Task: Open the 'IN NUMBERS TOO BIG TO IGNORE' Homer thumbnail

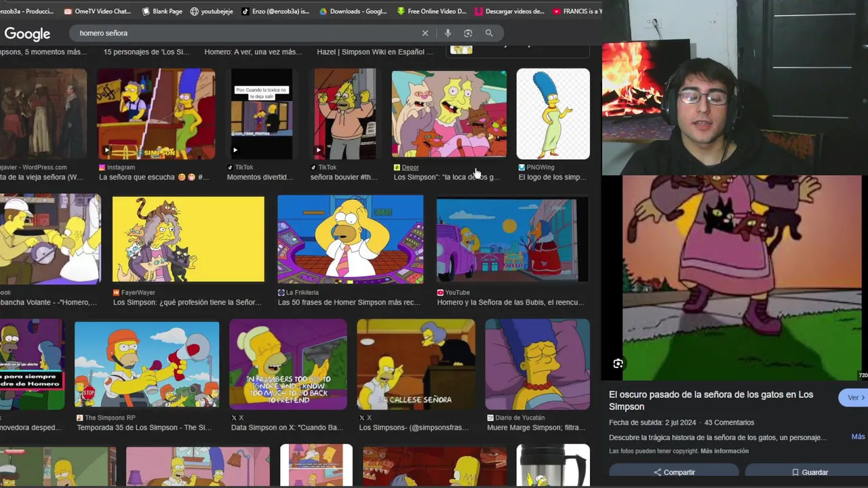Action: [x=288, y=365]
